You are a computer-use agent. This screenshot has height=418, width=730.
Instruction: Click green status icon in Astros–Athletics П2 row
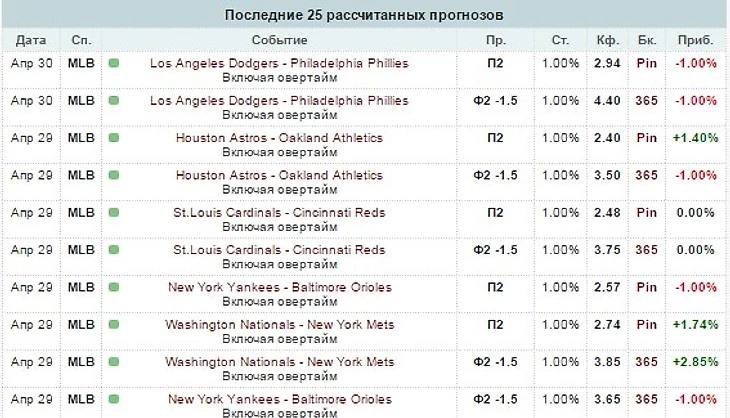113,138
